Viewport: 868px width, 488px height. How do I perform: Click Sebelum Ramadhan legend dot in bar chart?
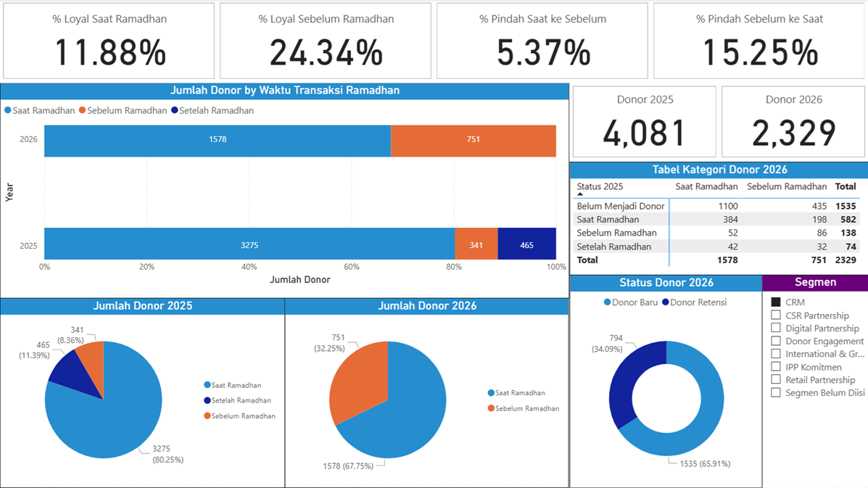click(83, 110)
